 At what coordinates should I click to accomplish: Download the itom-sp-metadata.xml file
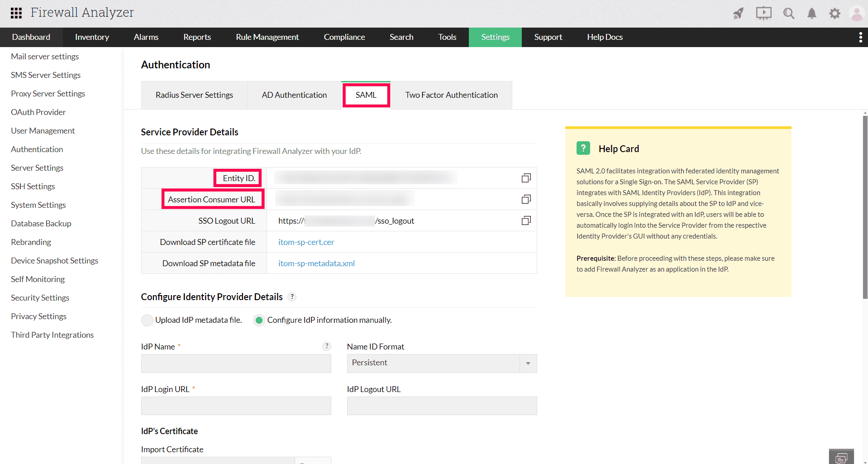pos(316,263)
